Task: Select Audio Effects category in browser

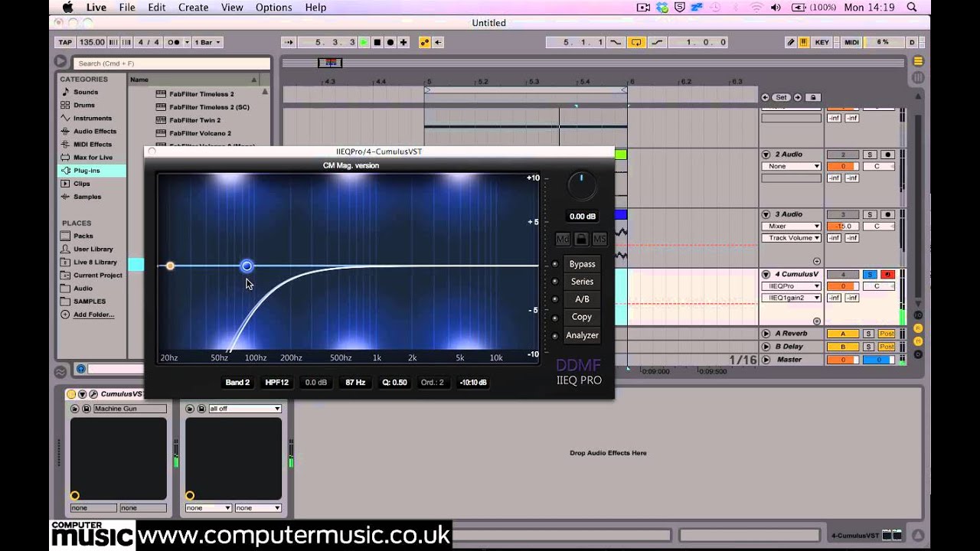Action: [x=94, y=131]
